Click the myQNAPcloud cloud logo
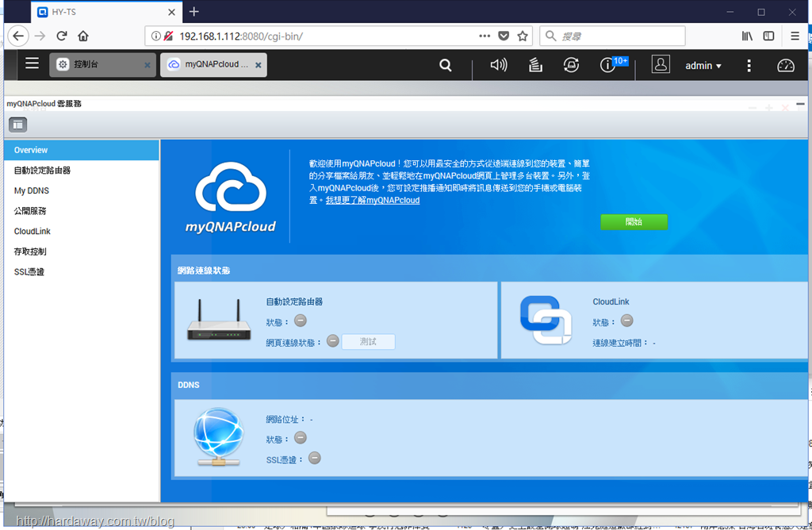812x530 pixels. point(231,198)
